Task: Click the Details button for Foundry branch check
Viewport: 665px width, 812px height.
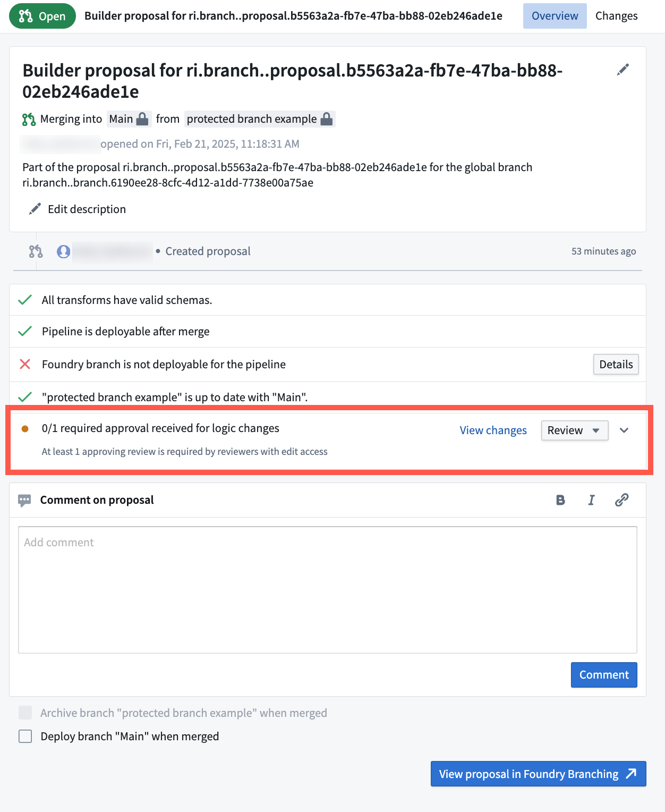Action: click(616, 365)
